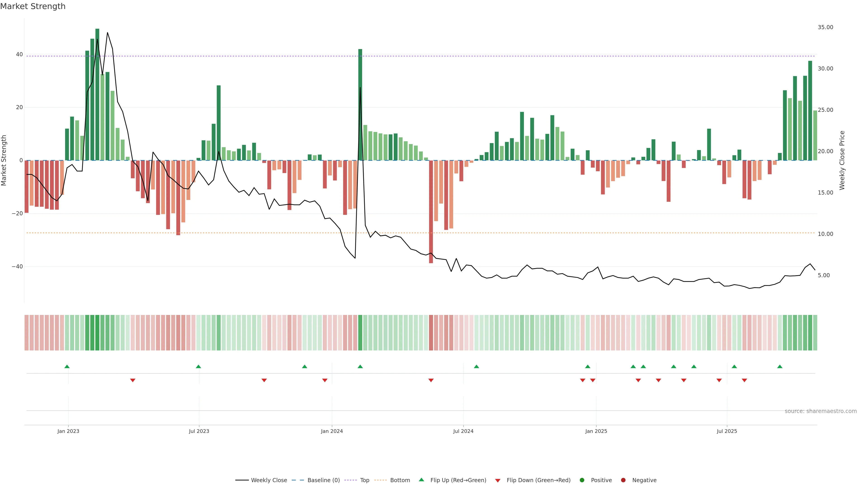
Task: Click the Jul 2025 x-axis label
Action: [727, 431]
